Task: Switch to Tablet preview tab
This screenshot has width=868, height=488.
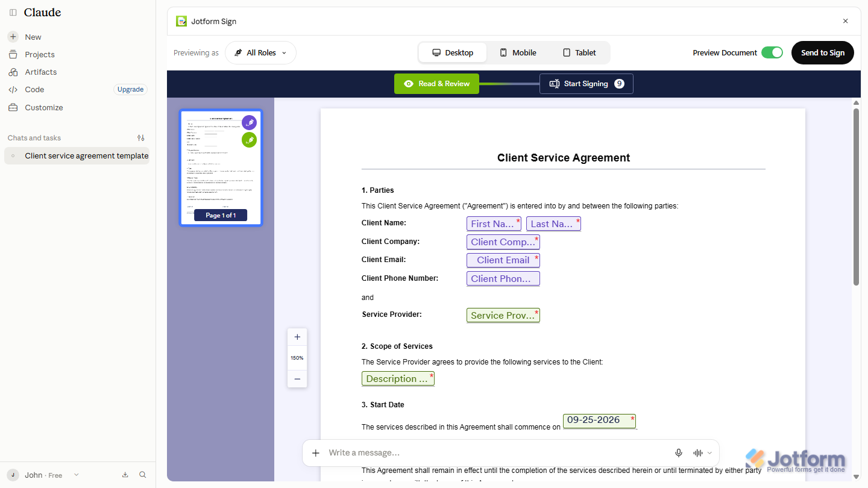Action: point(579,52)
